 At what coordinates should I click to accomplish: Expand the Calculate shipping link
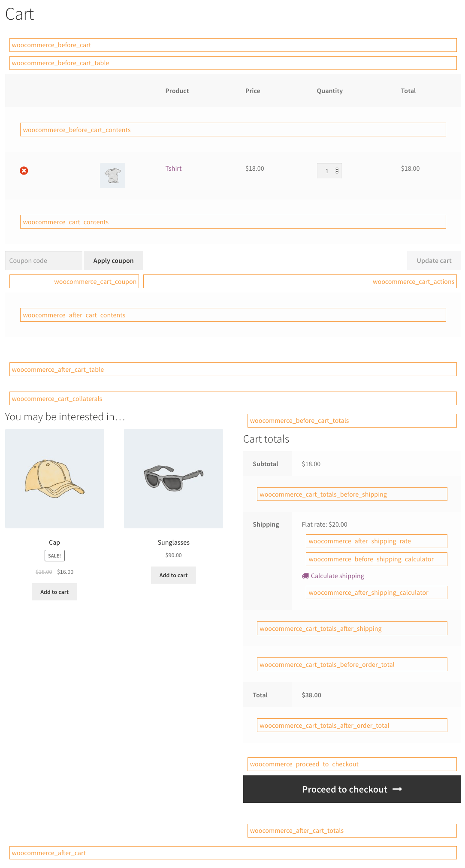coord(337,576)
